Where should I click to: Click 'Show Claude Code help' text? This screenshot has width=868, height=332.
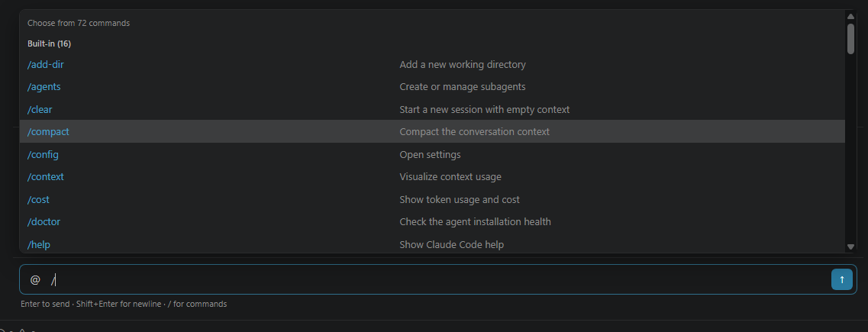pyautogui.click(x=452, y=244)
